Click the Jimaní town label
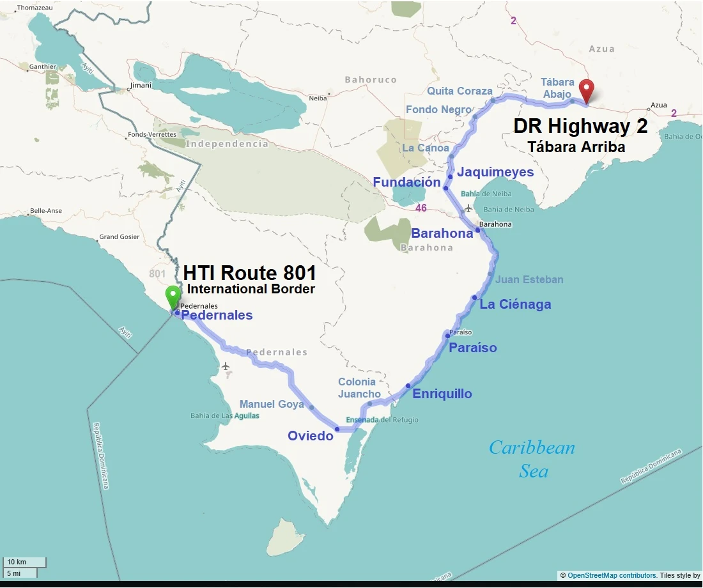 tap(140, 86)
